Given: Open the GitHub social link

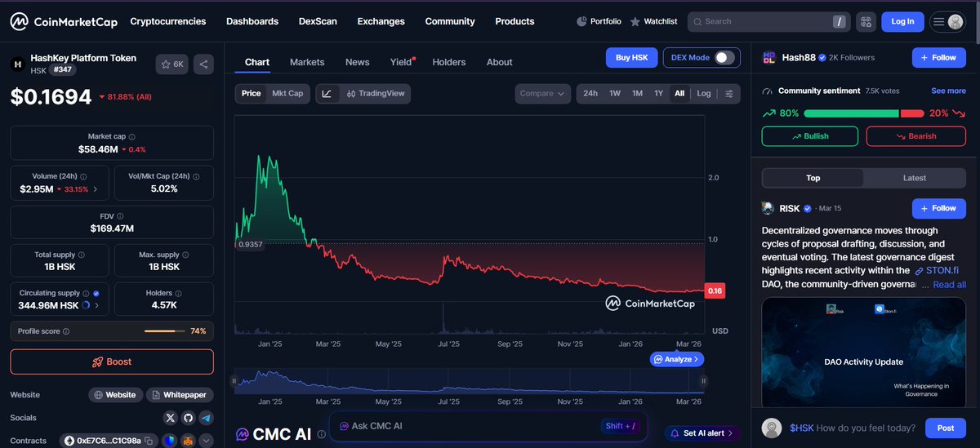Looking at the screenshot, I should (x=189, y=417).
